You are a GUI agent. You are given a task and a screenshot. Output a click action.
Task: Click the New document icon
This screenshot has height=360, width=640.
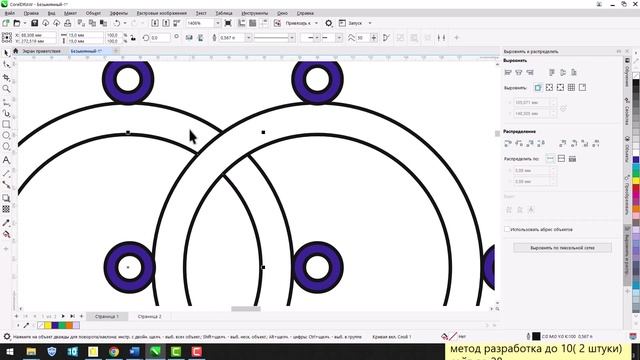pyautogui.click(x=6, y=23)
